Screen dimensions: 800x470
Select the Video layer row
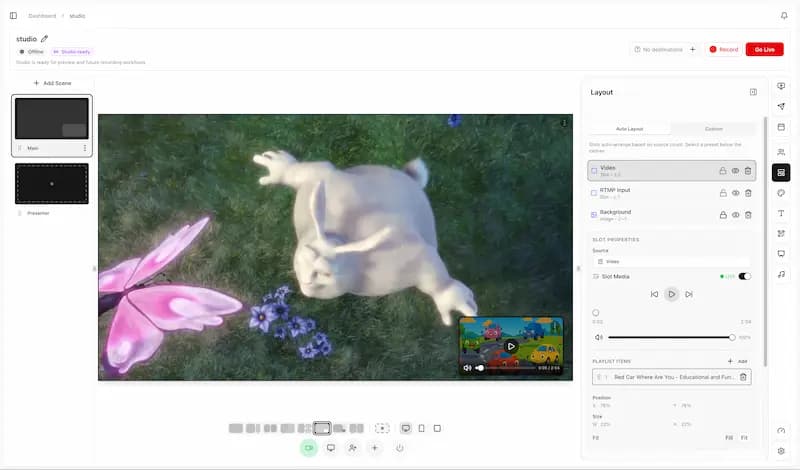[671, 171]
